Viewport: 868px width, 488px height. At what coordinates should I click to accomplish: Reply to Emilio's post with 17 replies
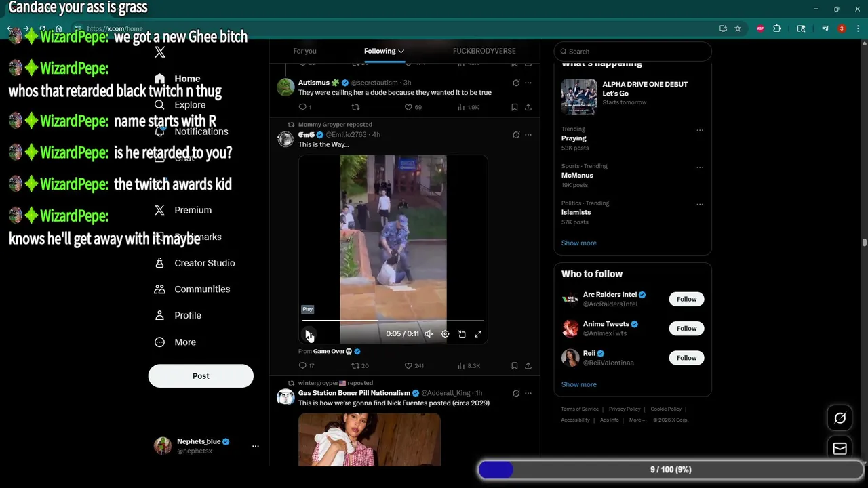pos(307,366)
